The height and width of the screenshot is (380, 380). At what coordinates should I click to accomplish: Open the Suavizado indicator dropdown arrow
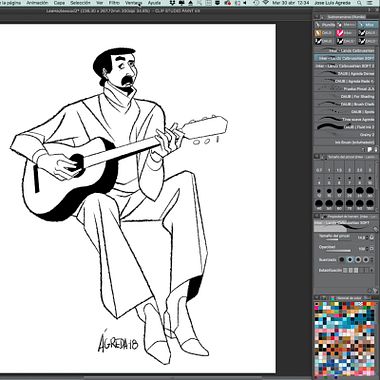click(373, 260)
